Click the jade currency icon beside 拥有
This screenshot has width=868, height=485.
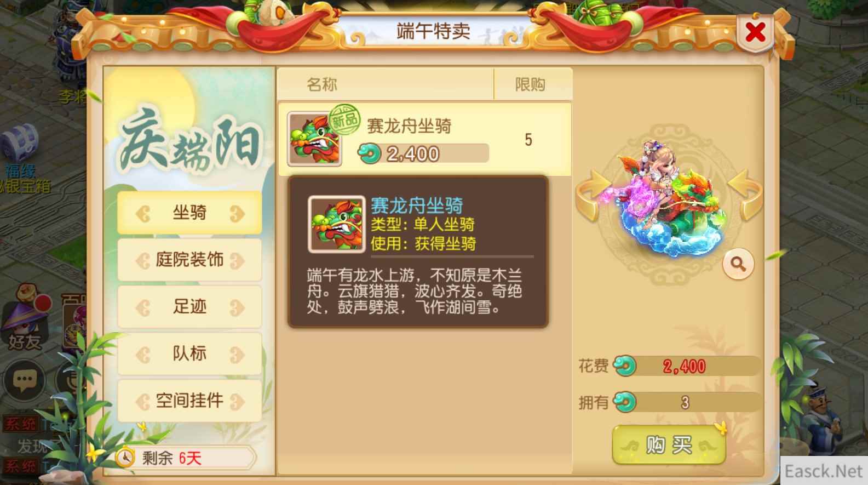tap(624, 402)
